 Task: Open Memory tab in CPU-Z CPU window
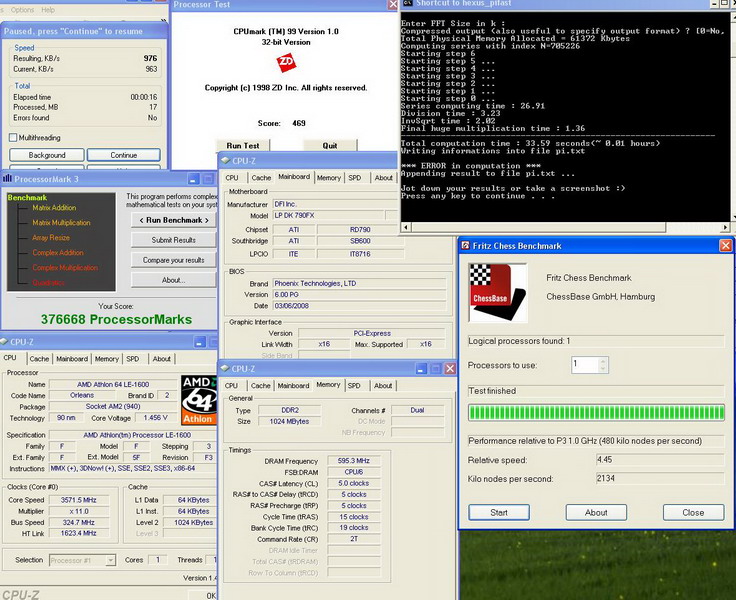point(107,359)
